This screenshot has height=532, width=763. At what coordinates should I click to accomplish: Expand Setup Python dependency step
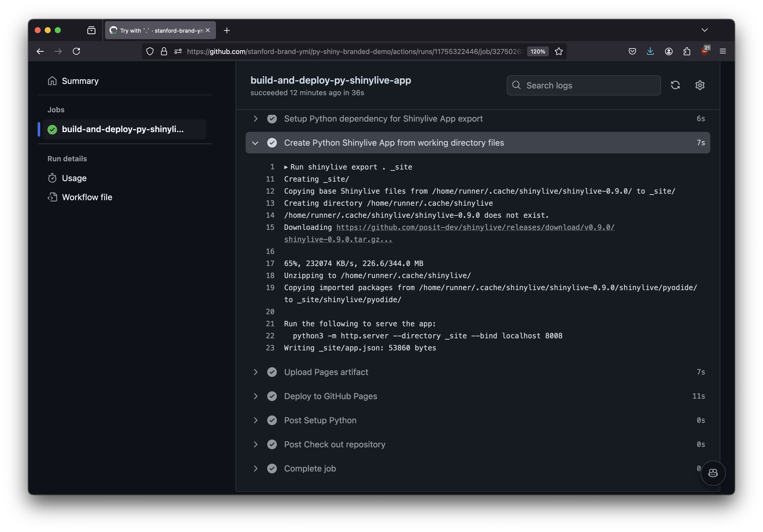tap(255, 119)
